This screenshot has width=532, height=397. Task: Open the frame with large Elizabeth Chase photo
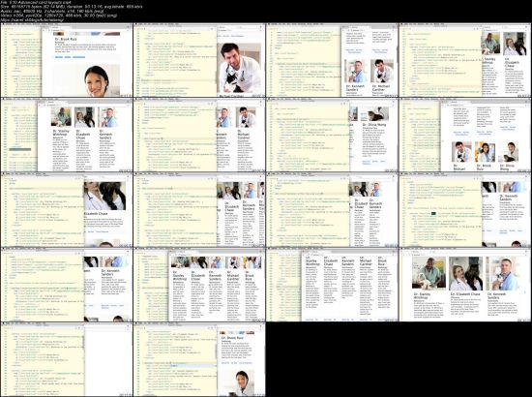click(x=66, y=210)
